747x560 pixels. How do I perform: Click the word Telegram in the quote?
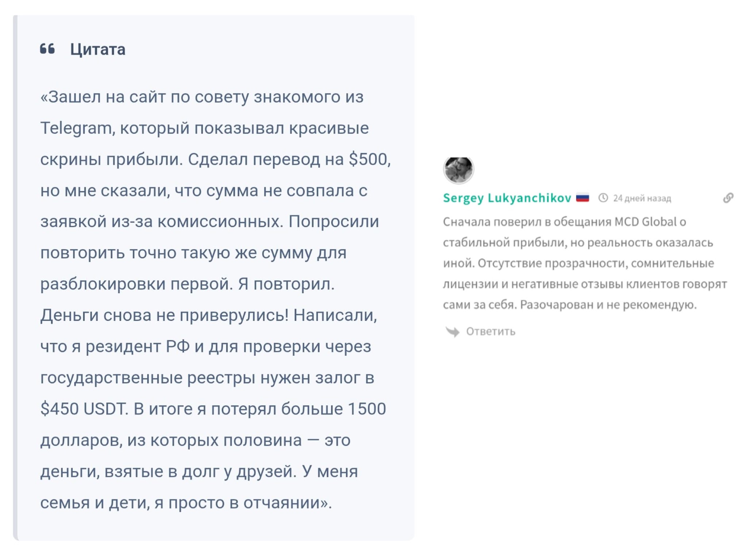tap(76, 128)
